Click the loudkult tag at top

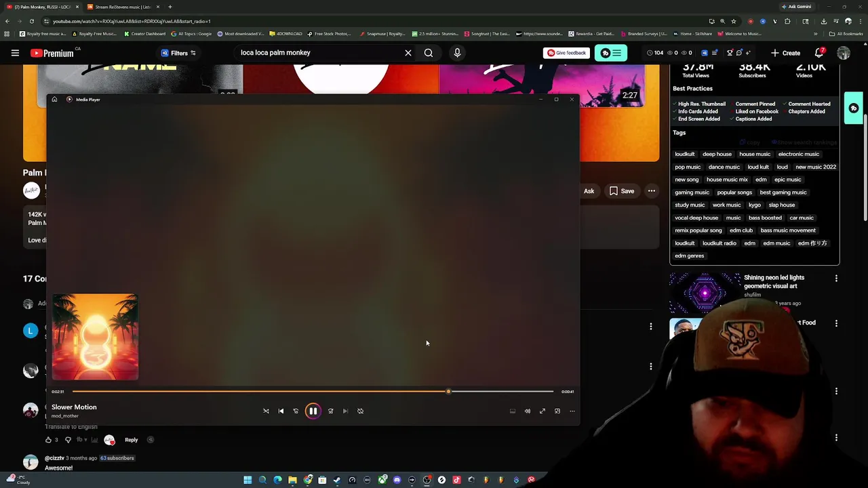[x=685, y=154]
